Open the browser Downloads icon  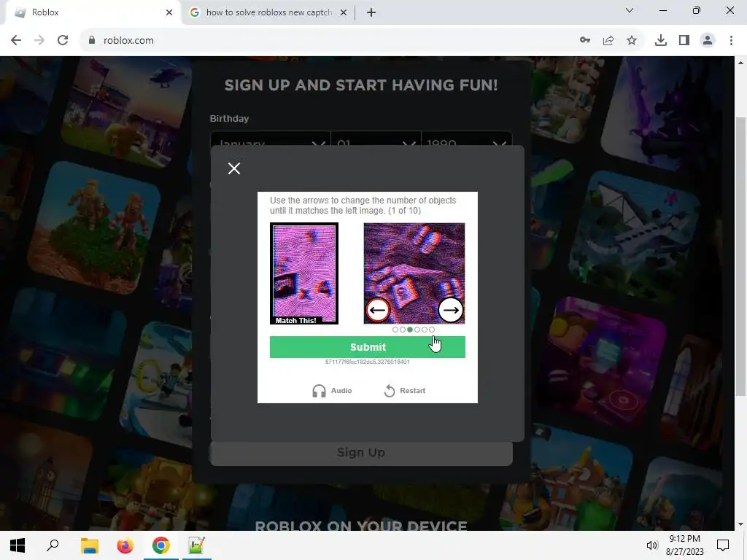[x=661, y=41]
